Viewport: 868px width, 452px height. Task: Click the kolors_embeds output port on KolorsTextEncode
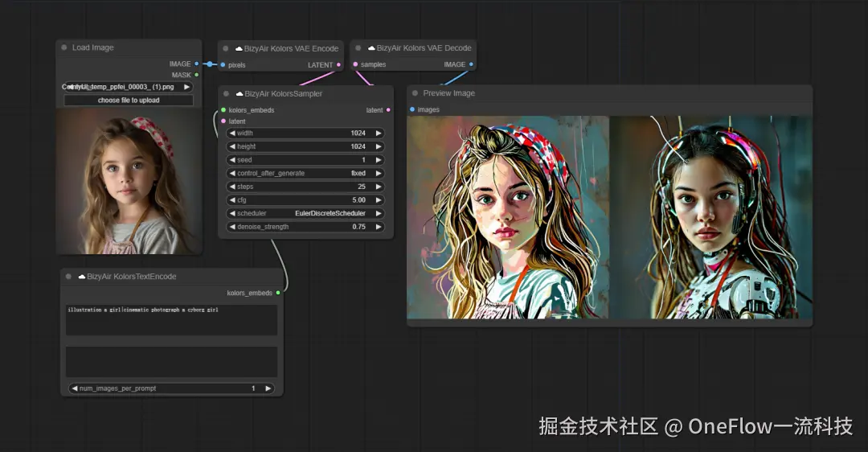pyautogui.click(x=278, y=293)
